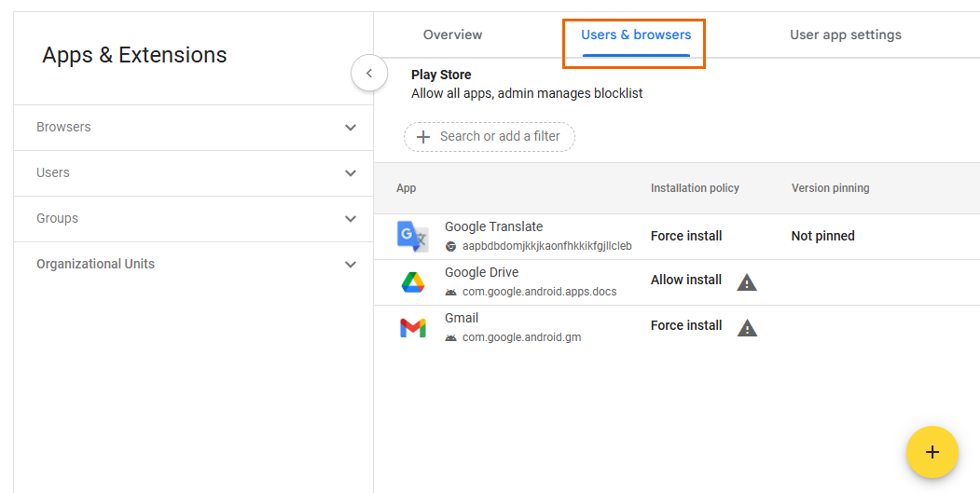Click warning triangle next to Allow install
This screenshot has width=980, height=493.
(x=747, y=281)
